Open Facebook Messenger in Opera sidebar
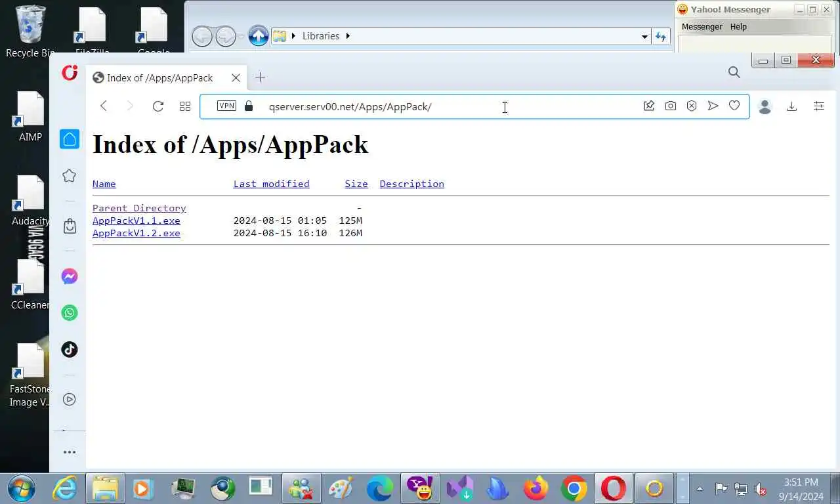The image size is (840, 504). tap(70, 276)
